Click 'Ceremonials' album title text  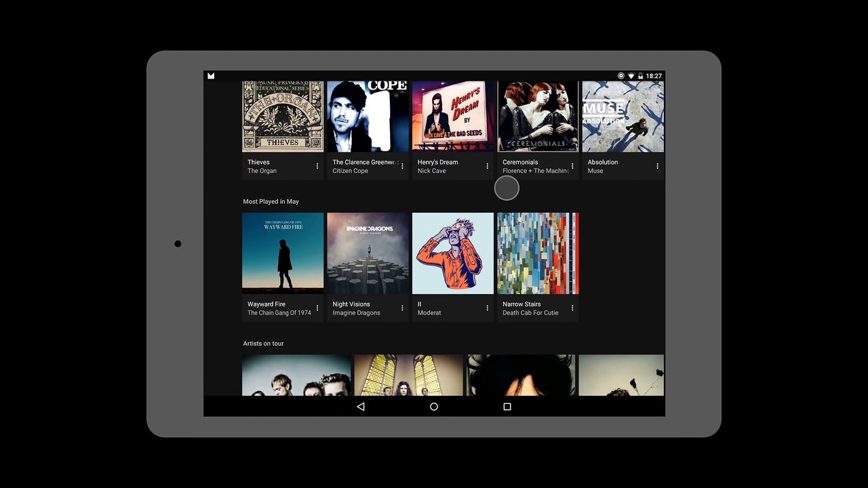point(520,163)
